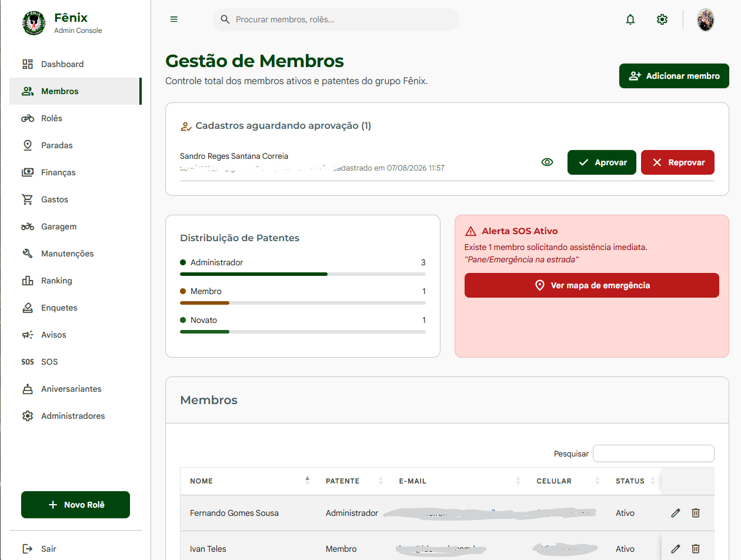The height and width of the screenshot is (560, 741).
Task: Navigate to Paradas
Action: 75,145
